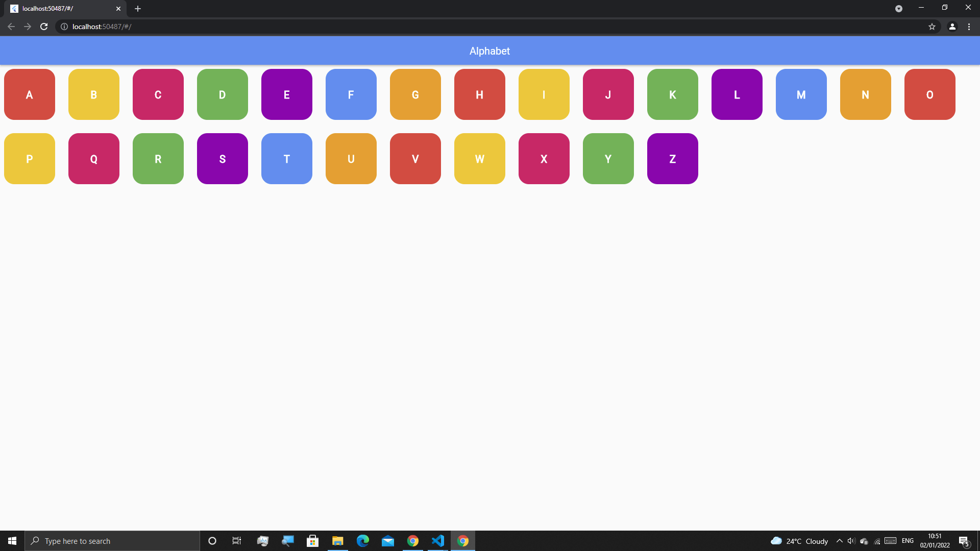Open File Explorer from the taskbar

337,541
